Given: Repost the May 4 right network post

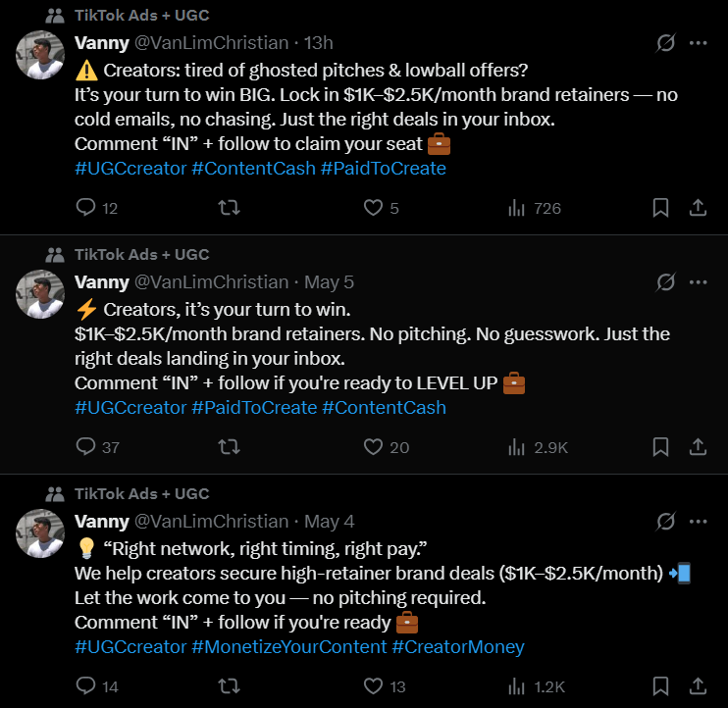Looking at the screenshot, I should (228, 686).
